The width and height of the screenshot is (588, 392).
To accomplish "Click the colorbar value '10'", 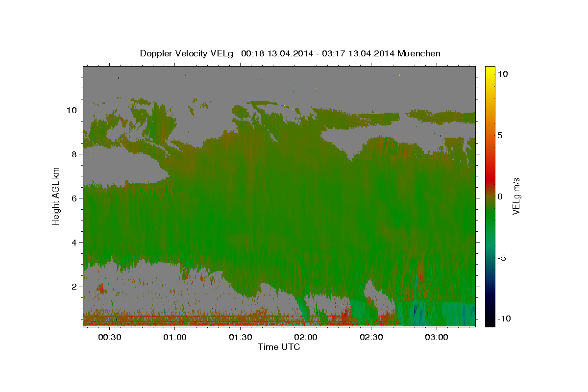I will point(503,74).
